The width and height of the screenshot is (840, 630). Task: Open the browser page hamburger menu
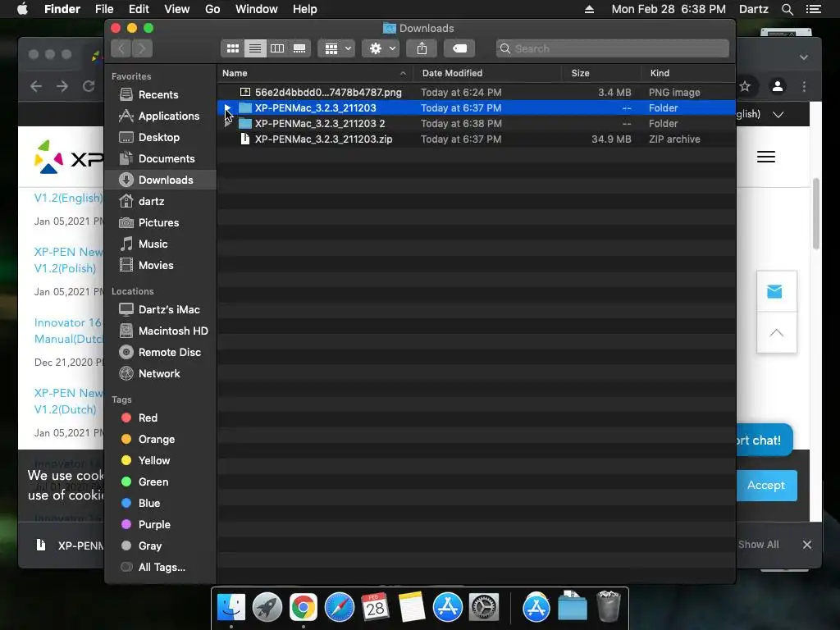(766, 157)
